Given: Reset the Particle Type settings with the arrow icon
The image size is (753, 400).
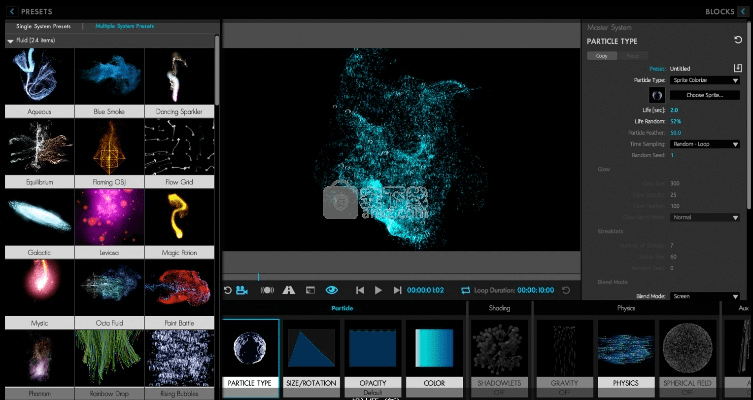Looking at the screenshot, I should click(737, 41).
